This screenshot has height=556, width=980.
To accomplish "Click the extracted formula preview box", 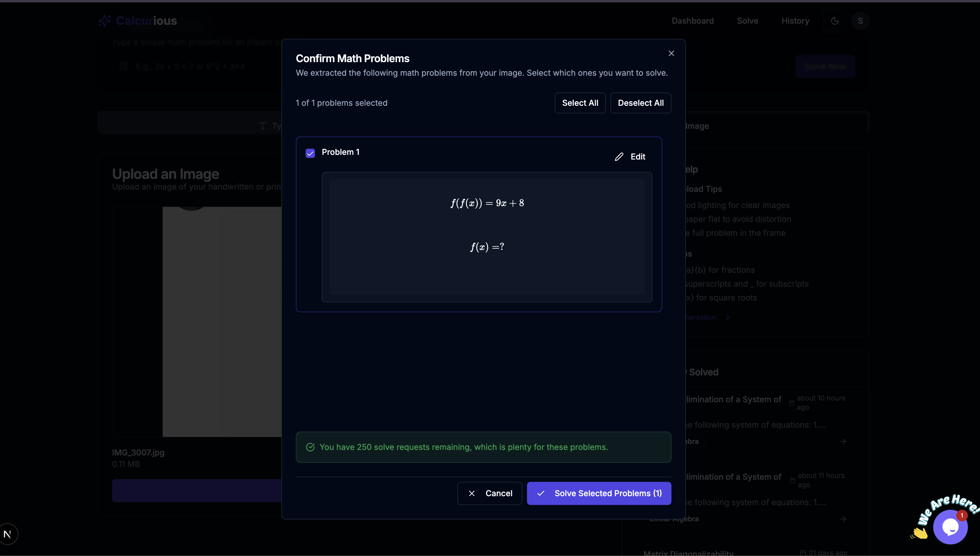I will (487, 237).
